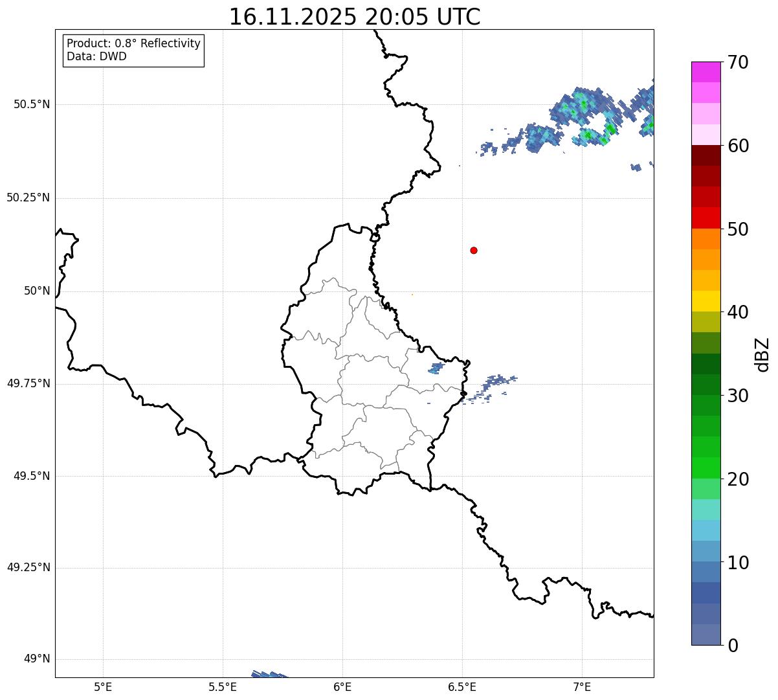778x700 pixels.
Task: Click the latitude label '50°N'
Action: pos(37,291)
